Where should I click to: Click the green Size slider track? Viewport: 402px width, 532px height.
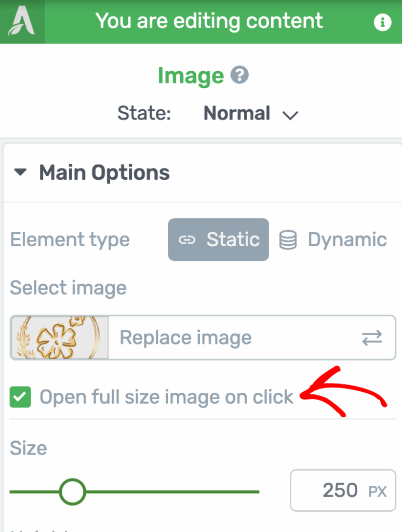click(171, 491)
